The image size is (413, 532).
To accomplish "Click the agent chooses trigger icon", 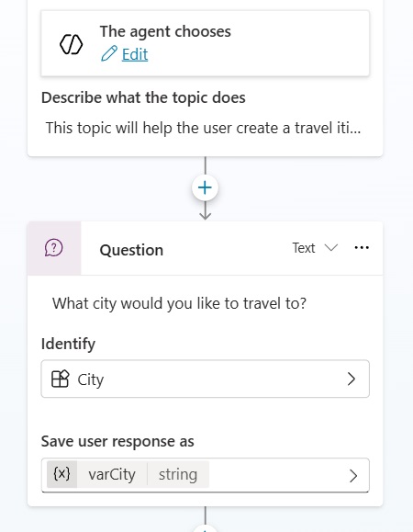I will pos(72,44).
